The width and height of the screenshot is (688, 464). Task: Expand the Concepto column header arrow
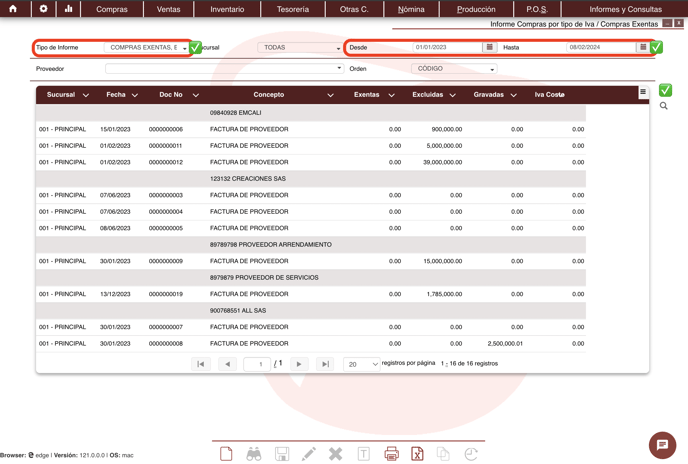330,95
